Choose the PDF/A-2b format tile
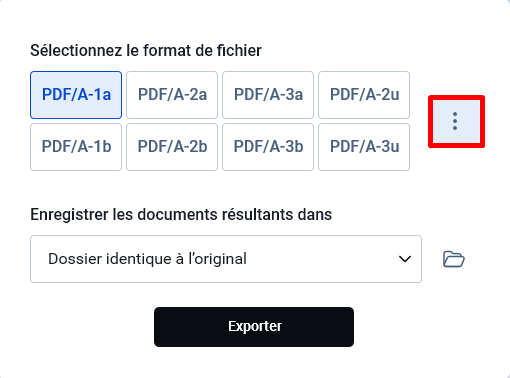Image resolution: width=510 pixels, height=378 pixels. pos(172,147)
